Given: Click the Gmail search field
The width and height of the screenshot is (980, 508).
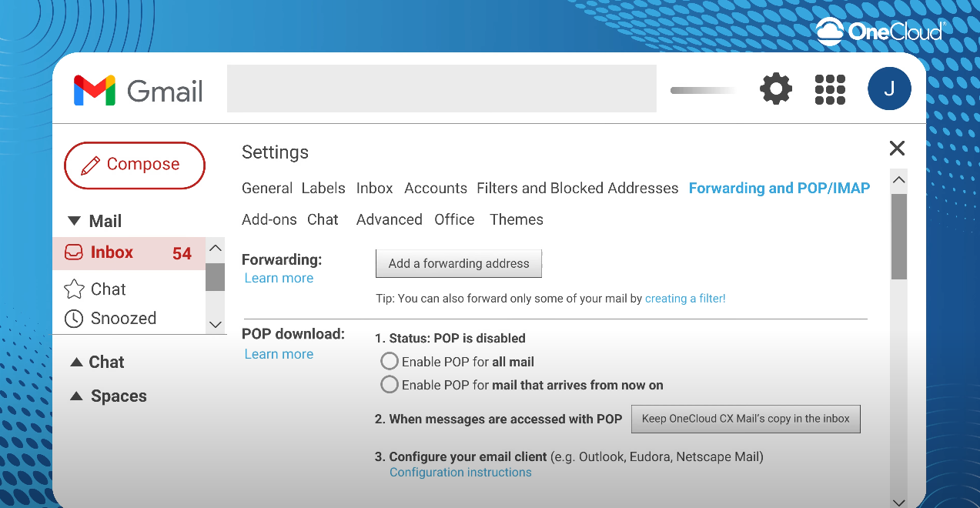Looking at the screenshot, I should click(441, 89).
